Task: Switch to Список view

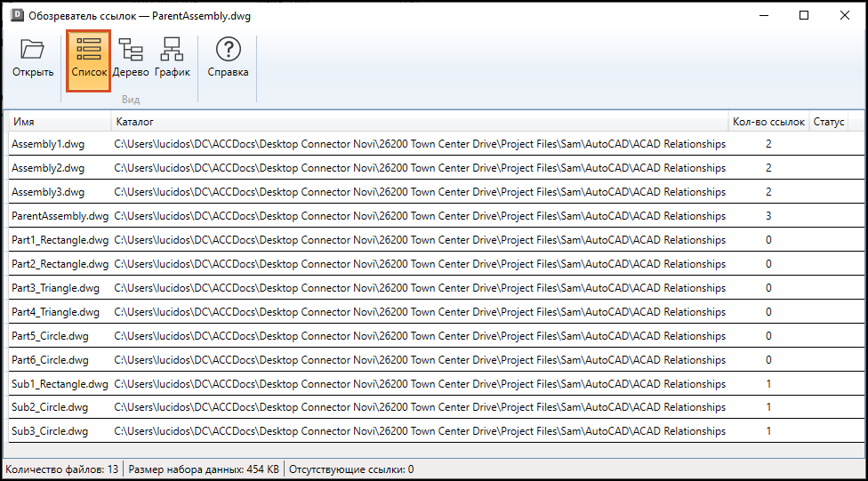Action: tap(89, 60)
